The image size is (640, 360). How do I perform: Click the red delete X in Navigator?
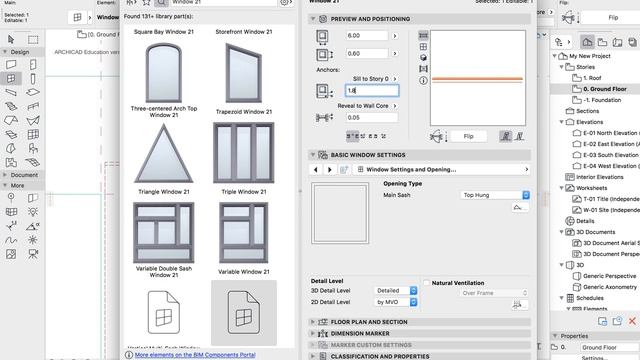(x=632, y=321)
